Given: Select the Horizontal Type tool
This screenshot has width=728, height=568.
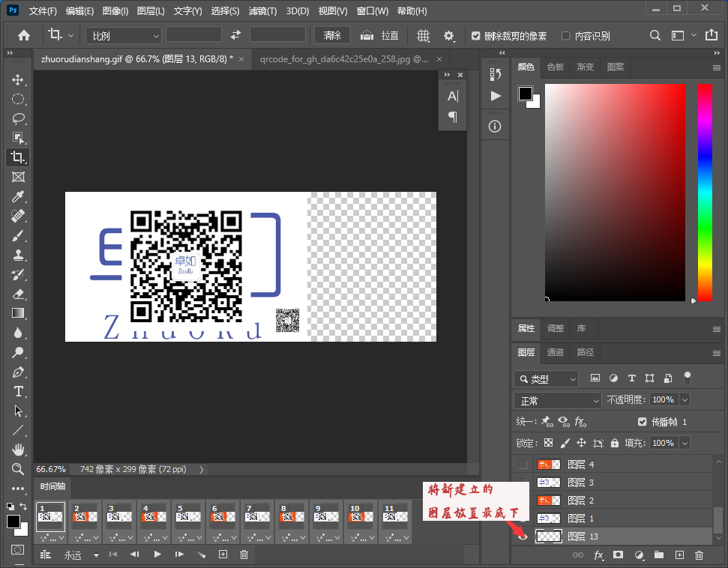Looking at the screenshot, I should (18, 391).
